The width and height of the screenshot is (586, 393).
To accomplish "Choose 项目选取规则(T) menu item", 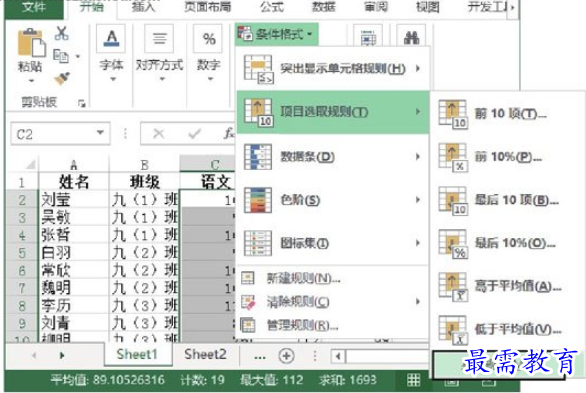I will point(333,112).
